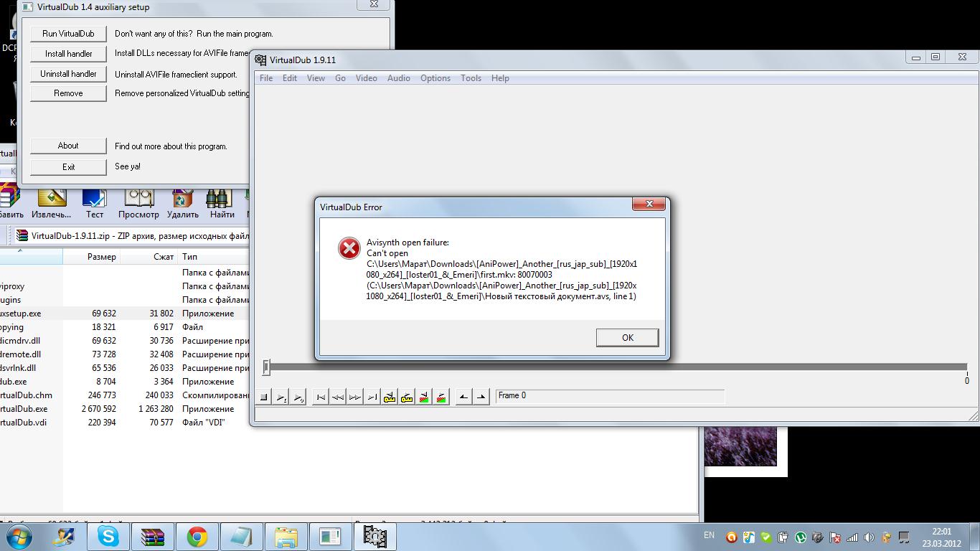Open the Go menu in VirtualDub
Viewport: 980px width, 551px height.
[340, 78]
